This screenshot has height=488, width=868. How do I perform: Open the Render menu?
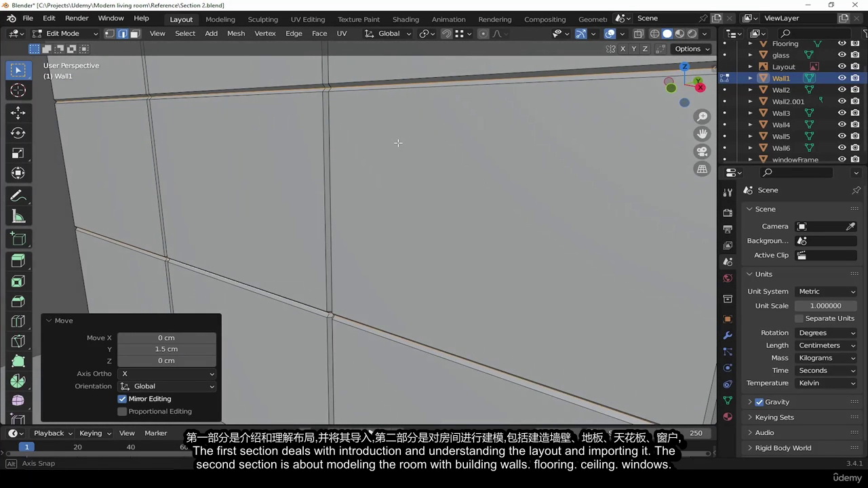(x=77, y=18)
